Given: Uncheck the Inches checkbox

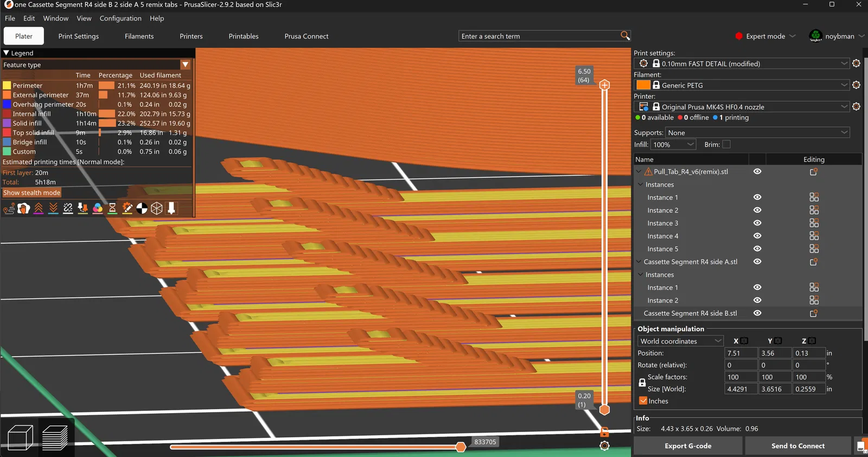Looking at the screenshot, I should click(x=643, y=401).
